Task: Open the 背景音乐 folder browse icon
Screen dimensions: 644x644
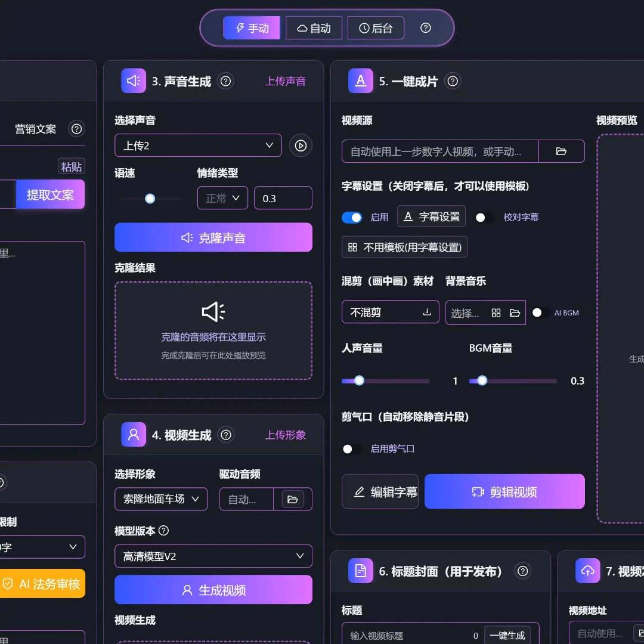Action: tap(515, 313)
